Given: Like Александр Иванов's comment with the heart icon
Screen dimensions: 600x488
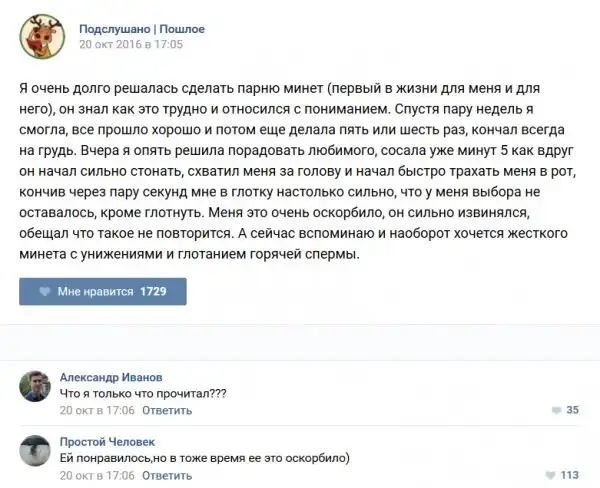Looking at the screenshot, I should coord(555,410).
